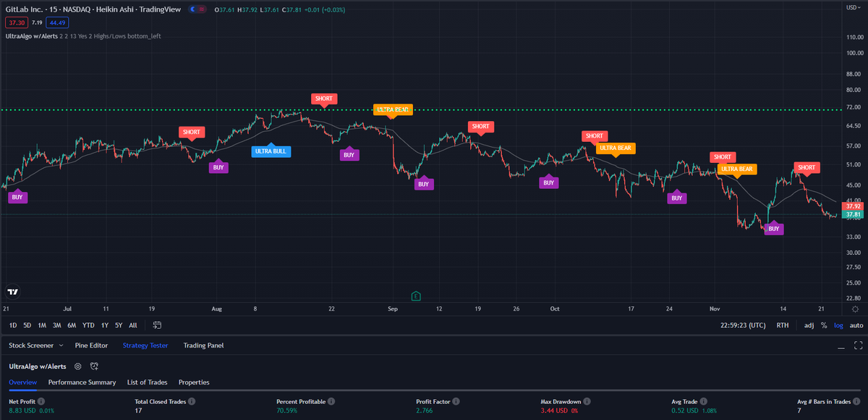Set chart range to YTD

coord(89,325)
